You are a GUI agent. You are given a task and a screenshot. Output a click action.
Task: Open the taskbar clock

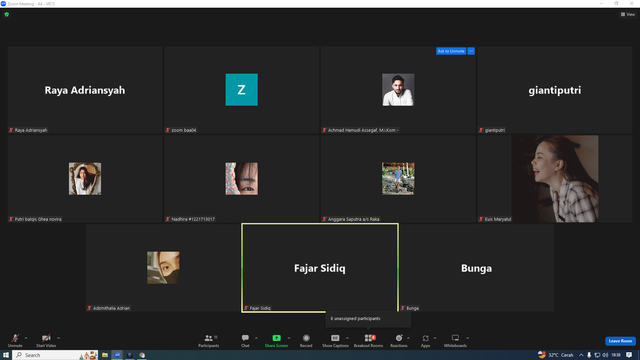click(x=616, y=355)
